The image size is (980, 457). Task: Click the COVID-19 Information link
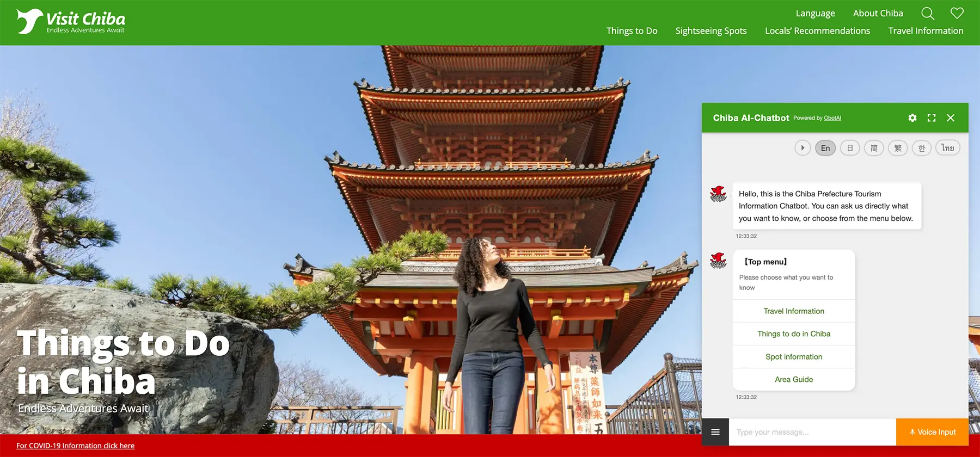75,446
